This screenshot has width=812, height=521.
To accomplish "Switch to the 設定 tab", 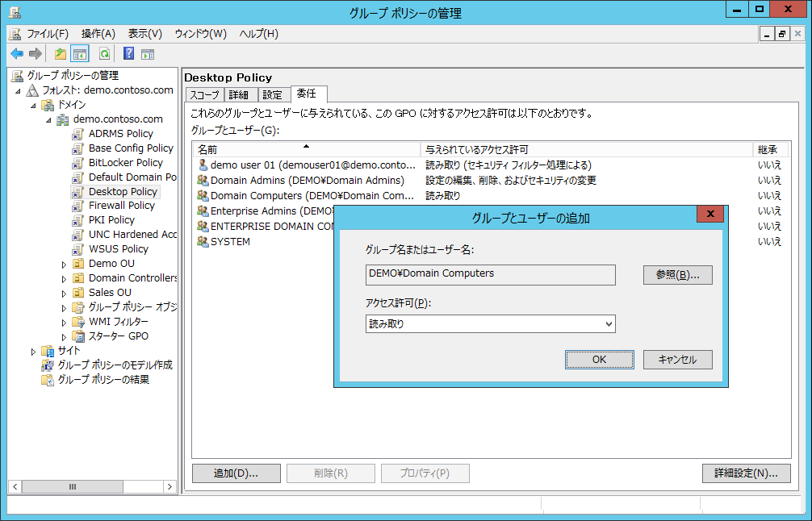I will (x=273, y=94).
